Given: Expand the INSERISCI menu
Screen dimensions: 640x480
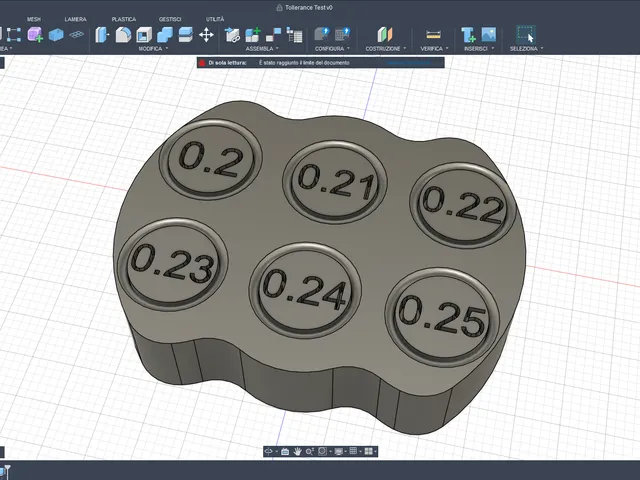Looking at the screenshot, I should 479,49.
